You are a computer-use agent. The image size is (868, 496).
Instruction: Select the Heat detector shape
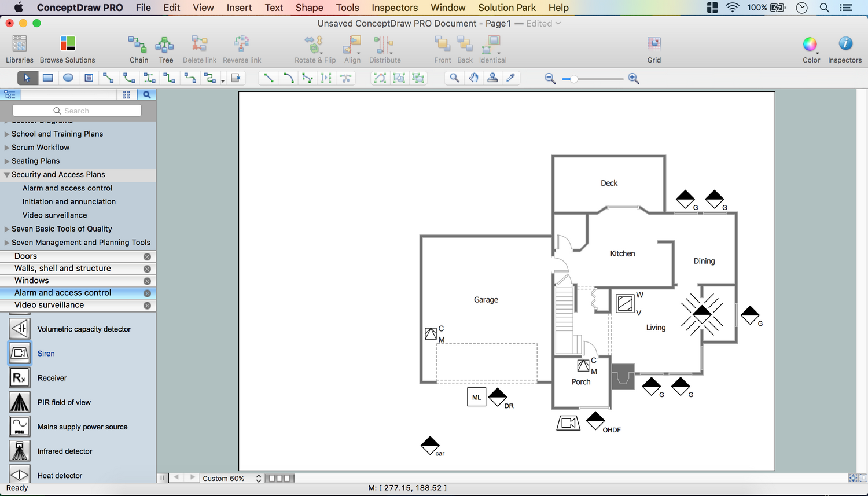pos(20,475)
